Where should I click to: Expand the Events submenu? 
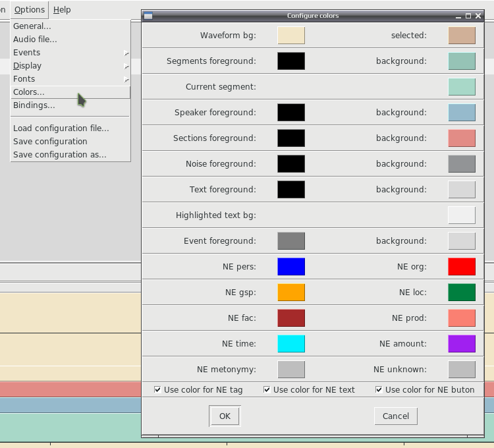(x=70, y=53)
